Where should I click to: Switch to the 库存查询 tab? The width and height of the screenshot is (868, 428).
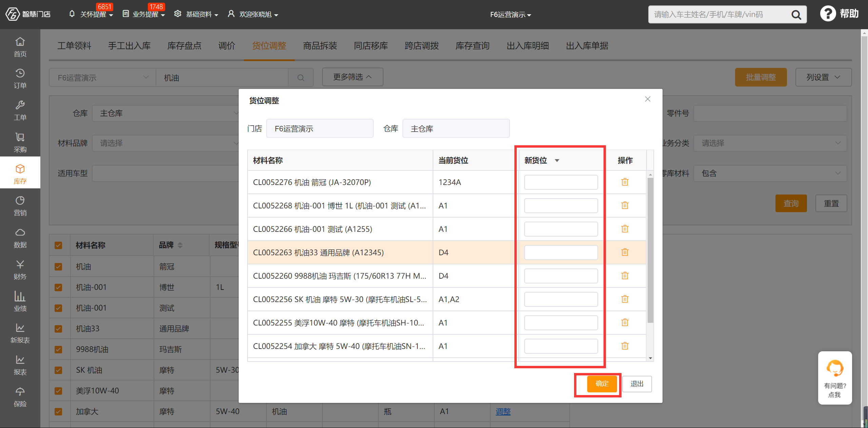click(473, 46)
